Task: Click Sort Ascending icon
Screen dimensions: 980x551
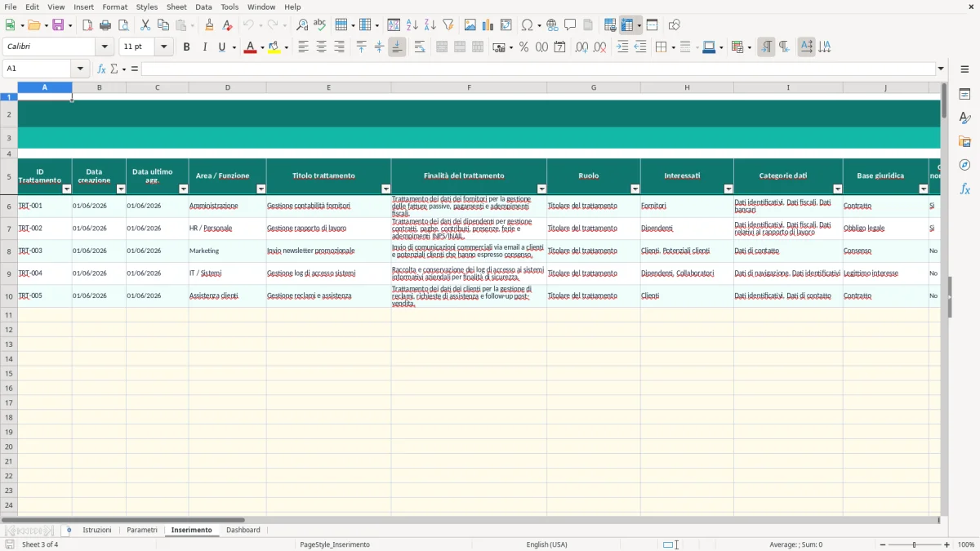Action: 412,25
